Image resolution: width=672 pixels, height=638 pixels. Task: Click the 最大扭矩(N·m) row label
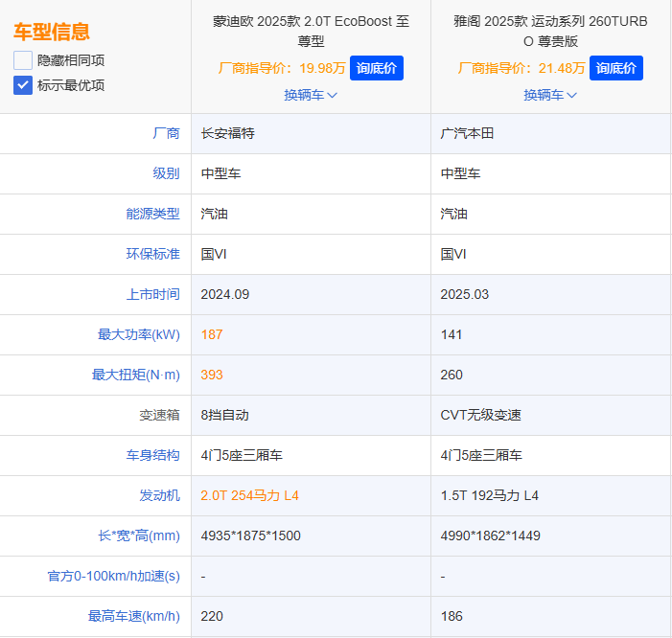pyautogui.click(x=136, y=375)
